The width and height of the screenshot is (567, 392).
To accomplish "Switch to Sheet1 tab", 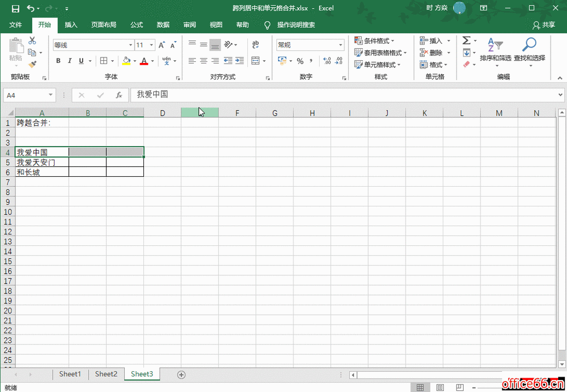I will 70,374.
